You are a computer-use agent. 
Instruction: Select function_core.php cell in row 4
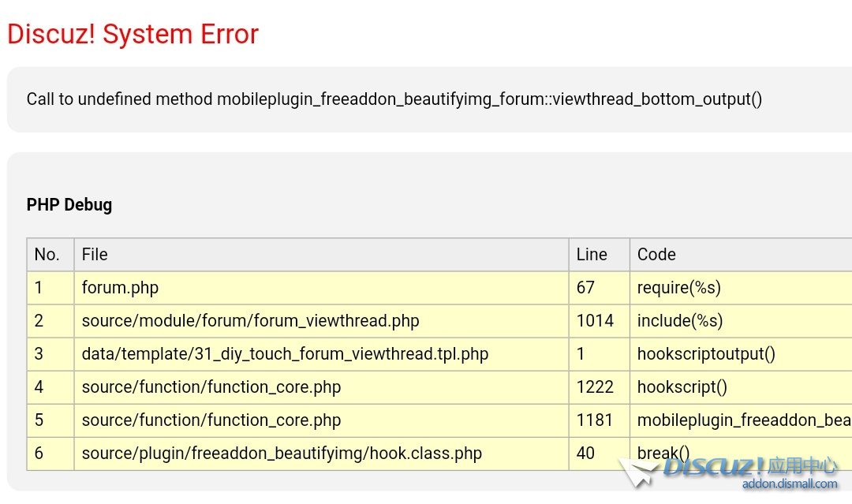321,387
